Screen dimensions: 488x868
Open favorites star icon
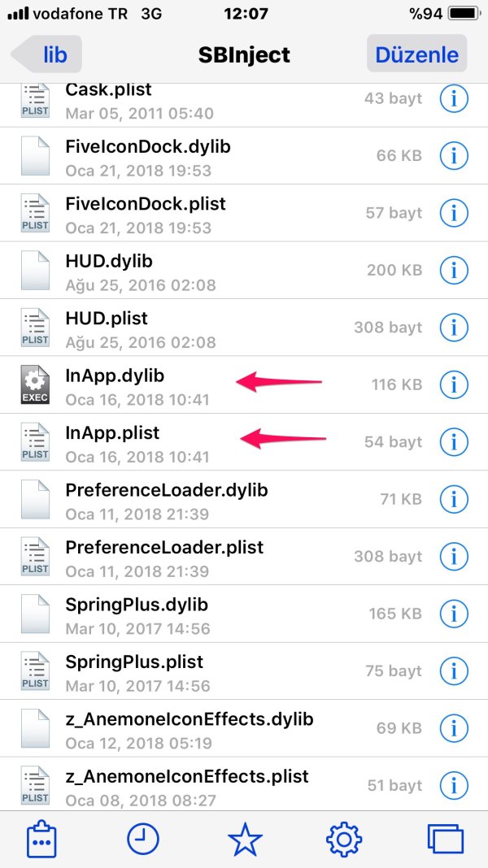[x=245, y=839]
